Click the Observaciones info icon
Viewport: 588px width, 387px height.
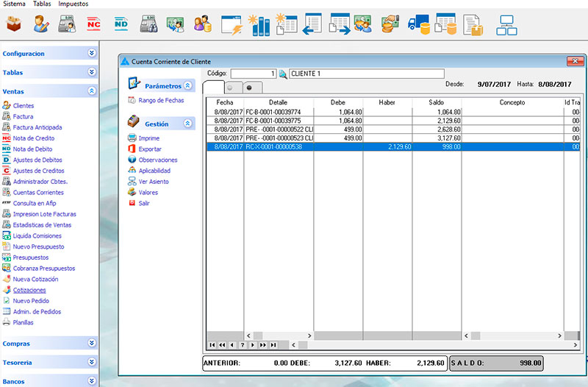point(132,160)
